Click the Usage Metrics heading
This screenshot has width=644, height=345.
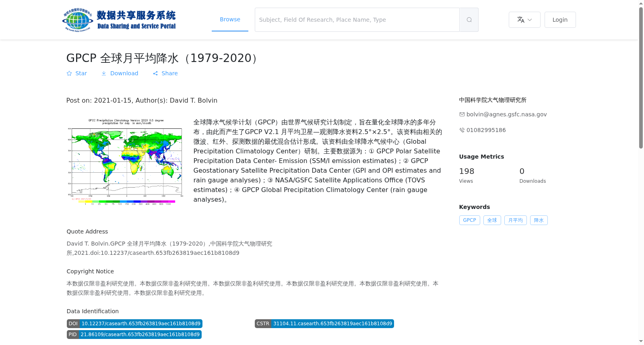[x=481, y=157]
